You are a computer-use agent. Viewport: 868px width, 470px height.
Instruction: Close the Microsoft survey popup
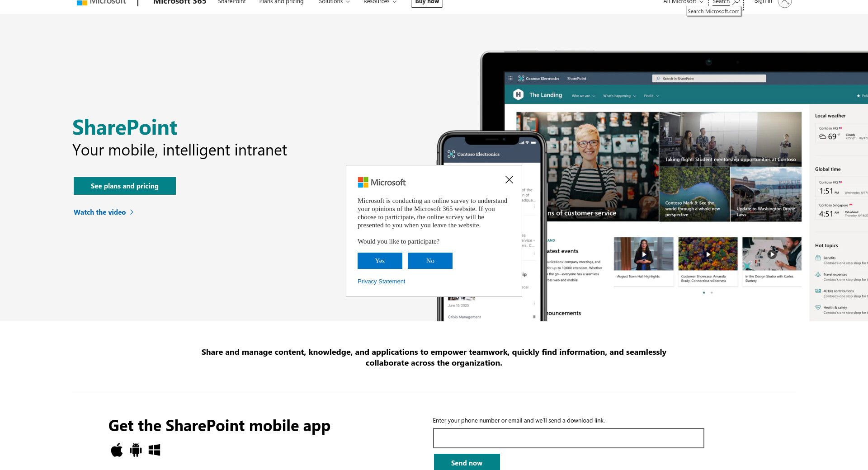point(509,180)
